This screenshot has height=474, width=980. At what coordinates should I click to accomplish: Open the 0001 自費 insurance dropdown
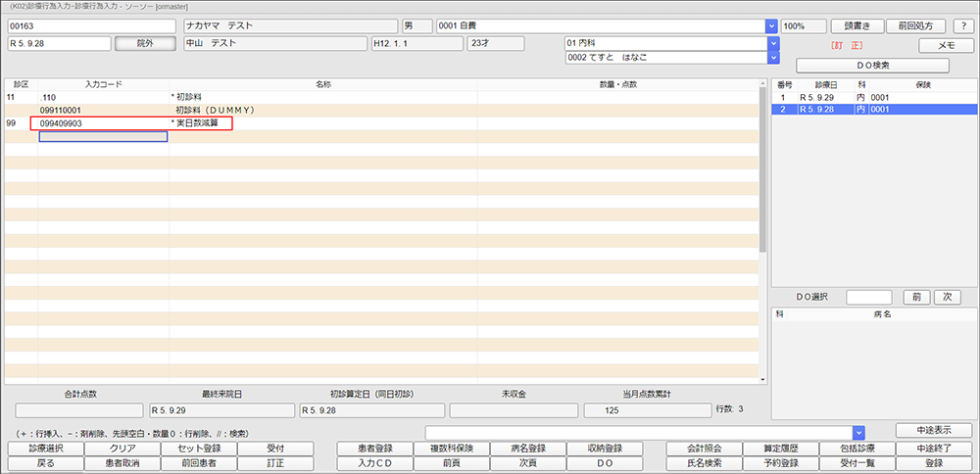[x=771, y=25]
